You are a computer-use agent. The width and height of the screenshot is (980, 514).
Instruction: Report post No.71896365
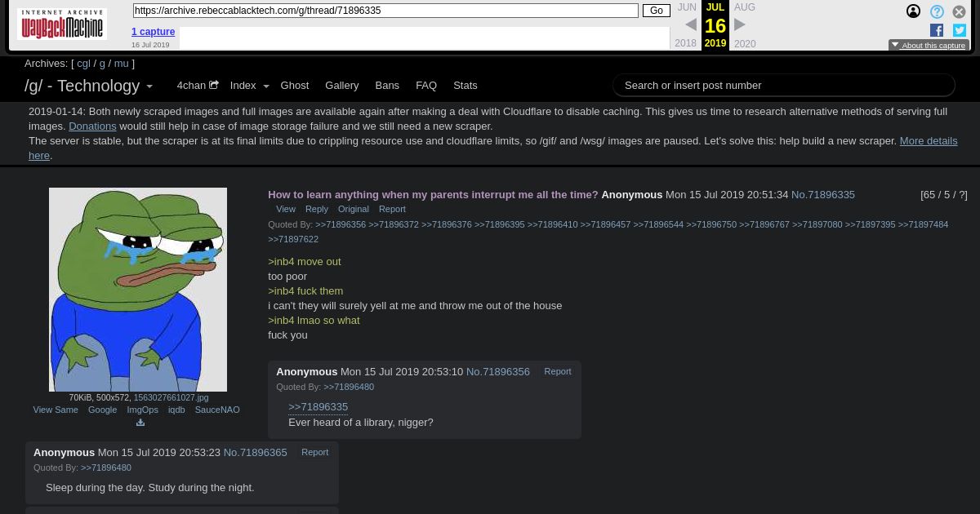pos(314,452)
